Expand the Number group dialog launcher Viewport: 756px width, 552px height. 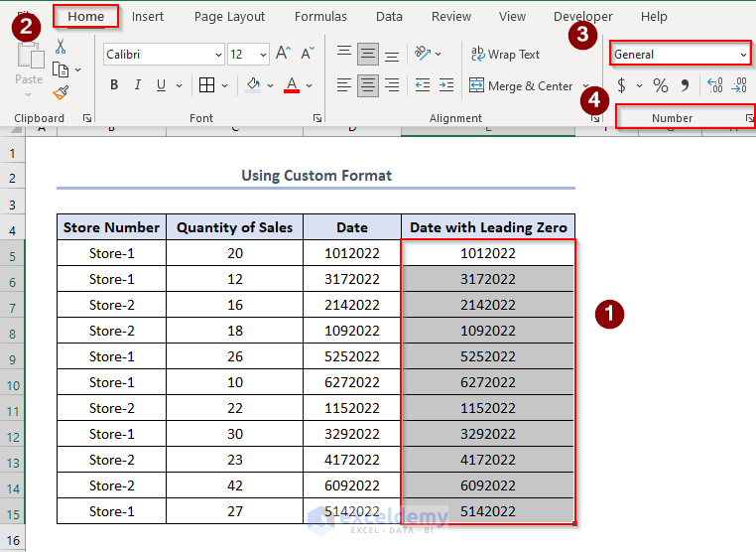[749, 118]
